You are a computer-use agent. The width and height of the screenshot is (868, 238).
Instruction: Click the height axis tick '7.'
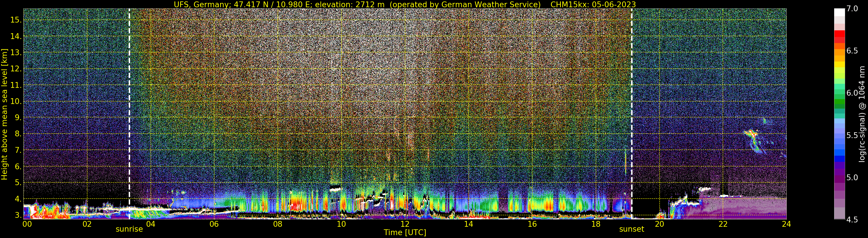tap(18, 150)
